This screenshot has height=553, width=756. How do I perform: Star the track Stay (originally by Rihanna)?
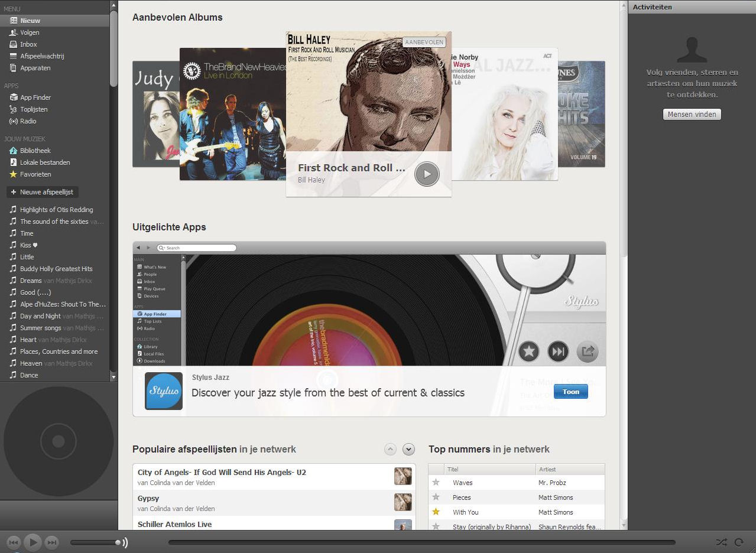click(436, 526)
